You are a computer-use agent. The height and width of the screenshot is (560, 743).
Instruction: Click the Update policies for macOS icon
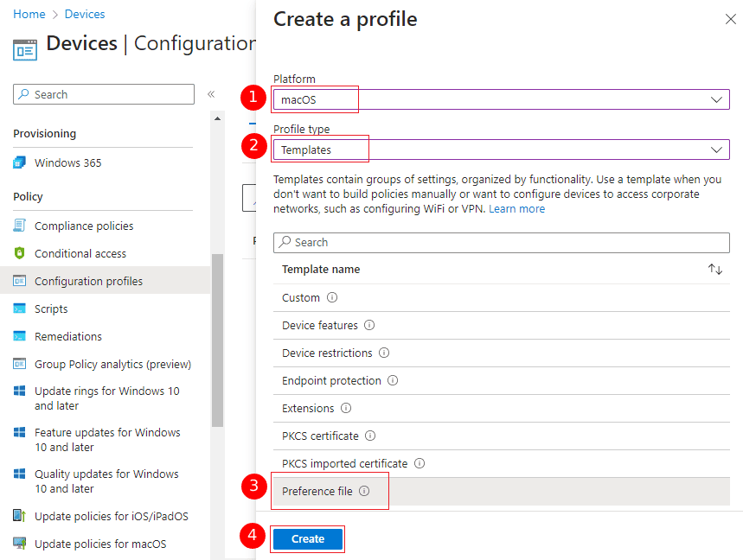(19, 544)
